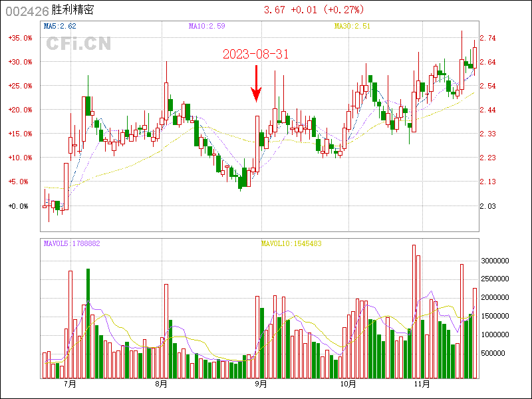Select 8月 on the time axis
Image resolution: width=532 pixels, height=399 pixels.
pyautogui.click(x=161, y=384)
